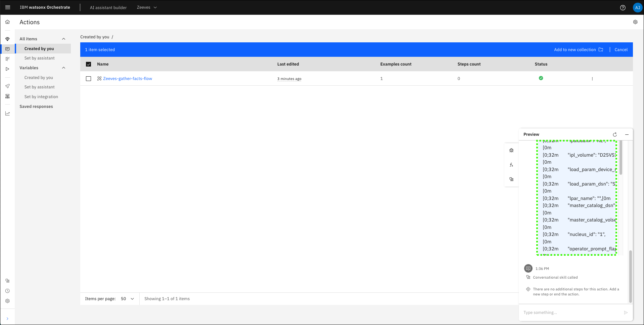This screenshot has width=644, height=325.
Task: Click the rocket publish icon in sidebar
Action: (7, 86)
